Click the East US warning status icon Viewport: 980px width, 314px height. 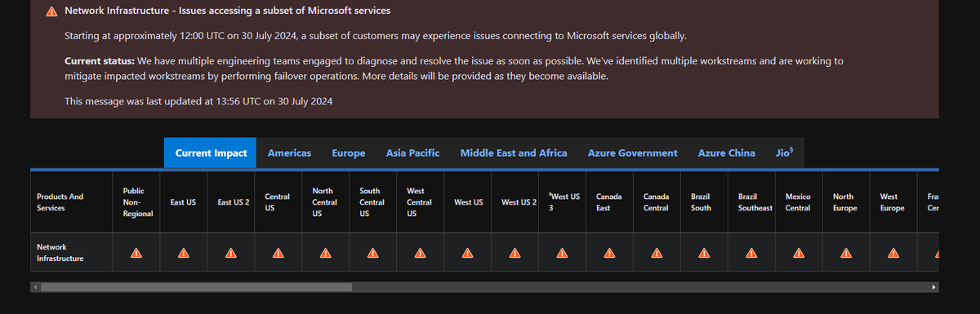(183, 253)
